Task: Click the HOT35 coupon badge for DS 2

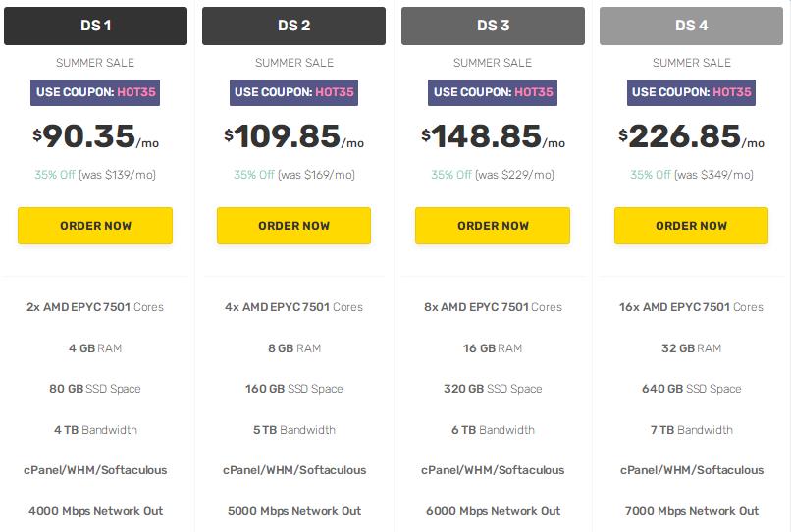Action: tap(293, 92)
